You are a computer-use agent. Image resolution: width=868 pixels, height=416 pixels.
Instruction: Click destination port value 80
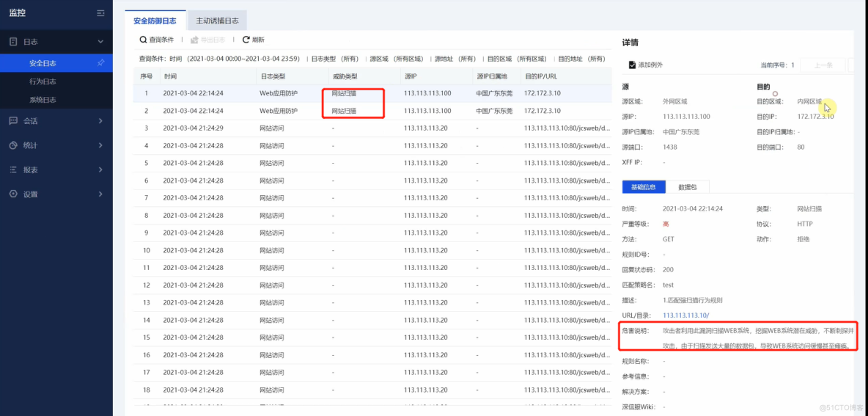(x=801, y=147)
